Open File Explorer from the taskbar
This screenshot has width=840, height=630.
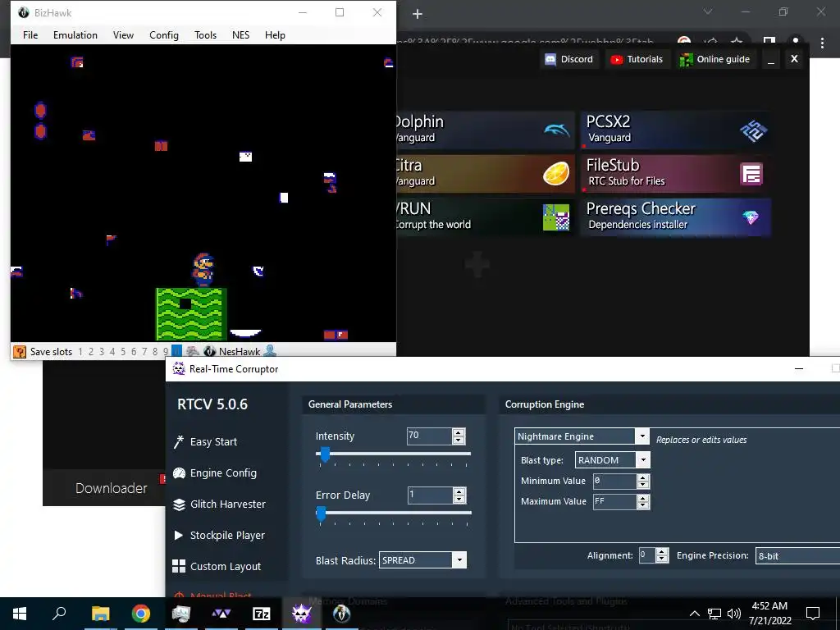100,614
